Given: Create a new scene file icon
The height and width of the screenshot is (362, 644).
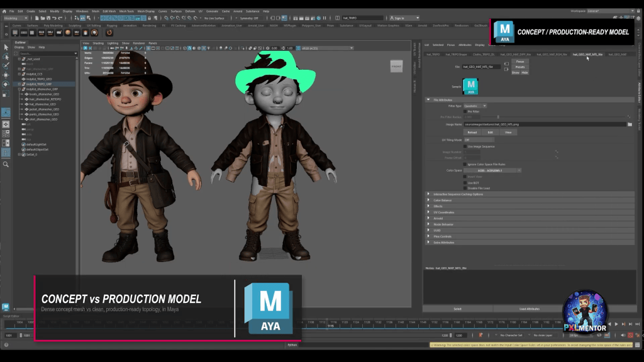Looking at the screenshot, I should click(x=37, y=18).
